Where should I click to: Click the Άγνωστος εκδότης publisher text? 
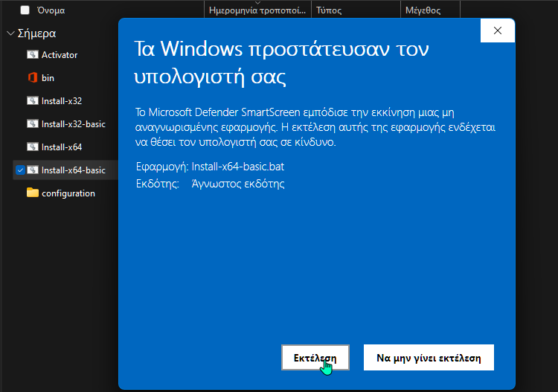pyautogui.click(x=238, y=184)
